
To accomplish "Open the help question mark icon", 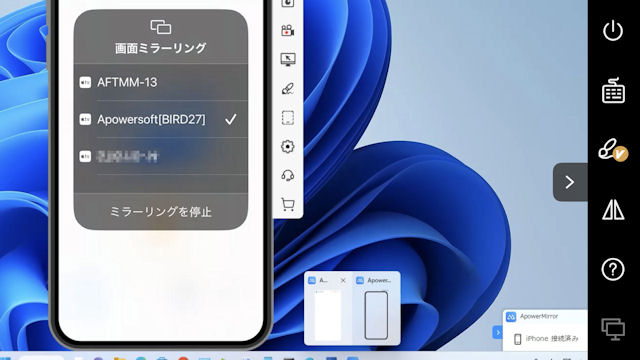I will pyautogui.click(x=613, y=269).
